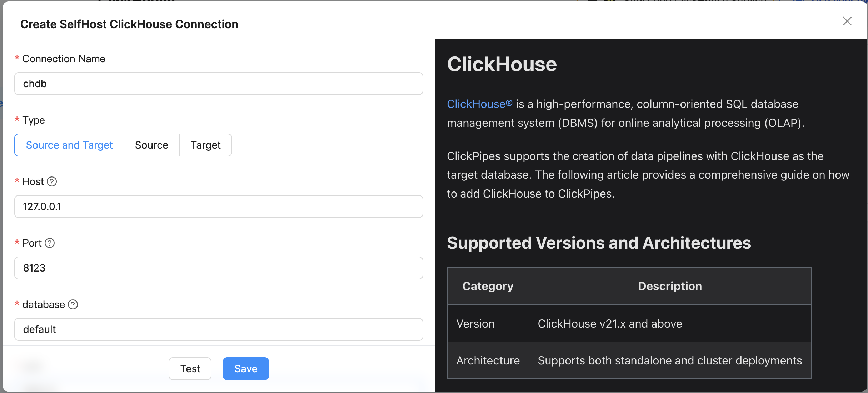The height and width of the screenshot is (393, 868).
Task: Select the Type field label
Action: tap(34, 120)
